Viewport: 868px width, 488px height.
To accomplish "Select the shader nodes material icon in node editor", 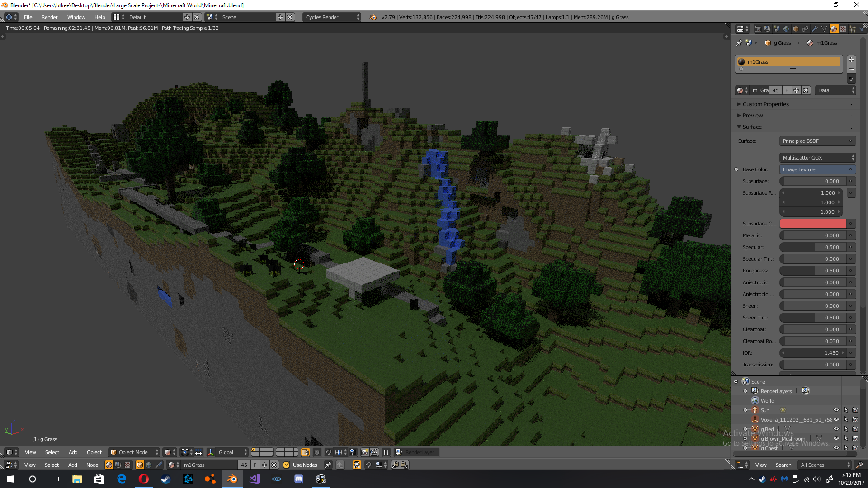I will (x=109, y=465).
